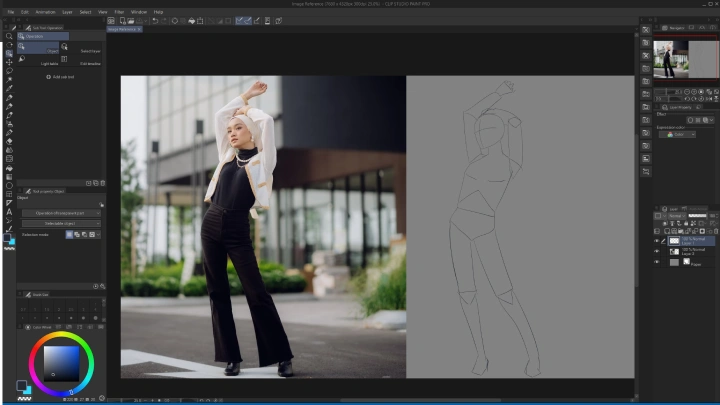
Task: Expand Selection mode options arrow
Action: coord(98,235)
